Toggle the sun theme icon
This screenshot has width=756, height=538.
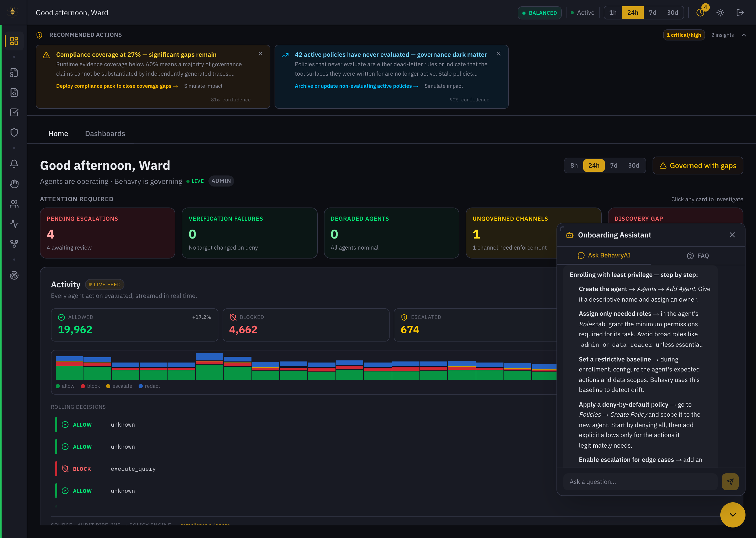point(720,13)
